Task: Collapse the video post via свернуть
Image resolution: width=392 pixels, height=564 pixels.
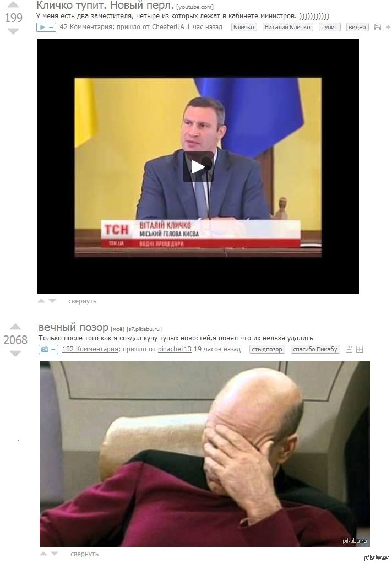Action: point(83,301)
